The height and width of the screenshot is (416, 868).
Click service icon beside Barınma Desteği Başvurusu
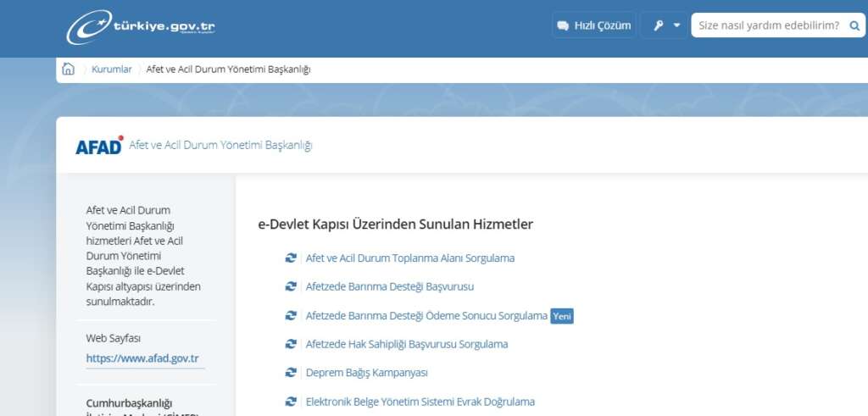(x=291, y=286)
